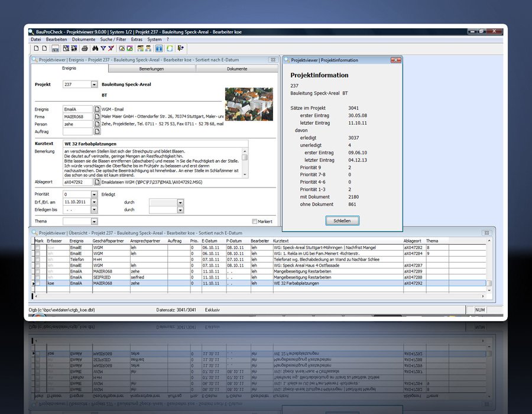Viewport: 532px width, 414px height.
Task: Open document icon next to Ablageort field
Action: tap(97, 182)
